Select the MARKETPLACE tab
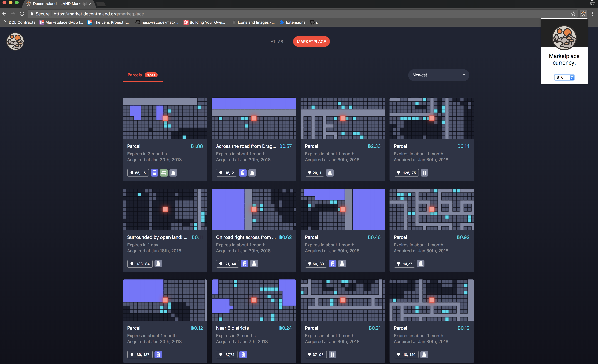598x364 pixels. pos(311,41)
